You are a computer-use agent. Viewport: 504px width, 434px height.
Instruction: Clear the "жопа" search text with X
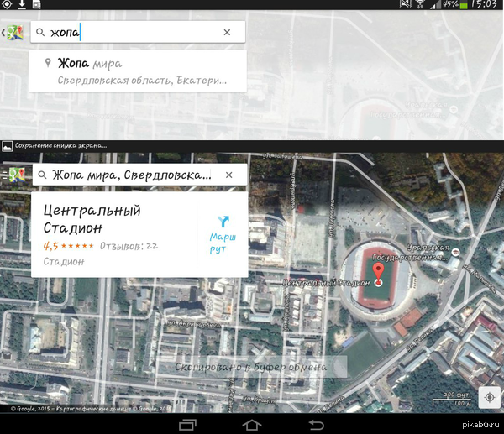pos(227,33)
